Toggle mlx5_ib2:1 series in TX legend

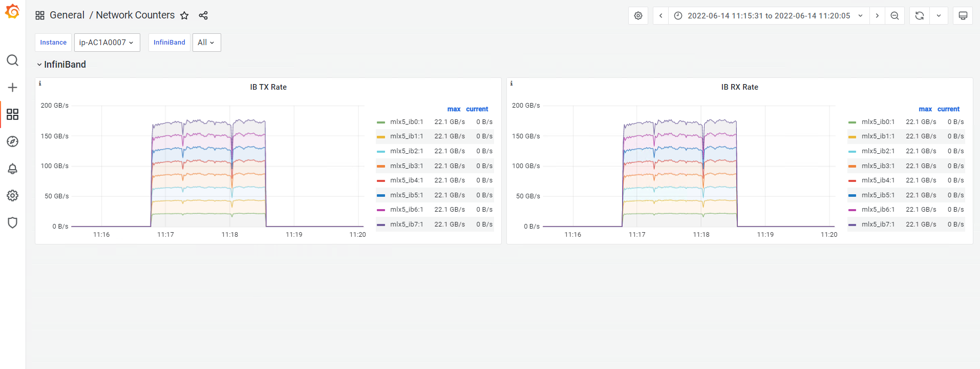(407, 151)
